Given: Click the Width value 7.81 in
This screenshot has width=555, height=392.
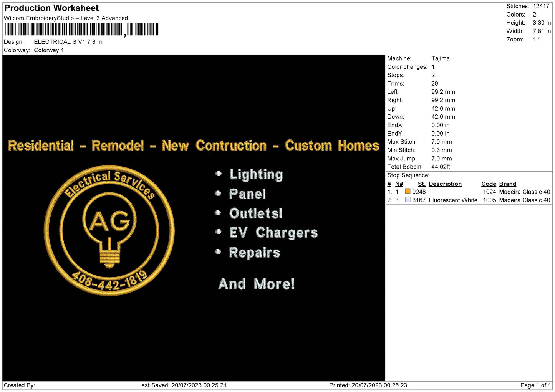Looking at the screenshot, I should 542,31.
